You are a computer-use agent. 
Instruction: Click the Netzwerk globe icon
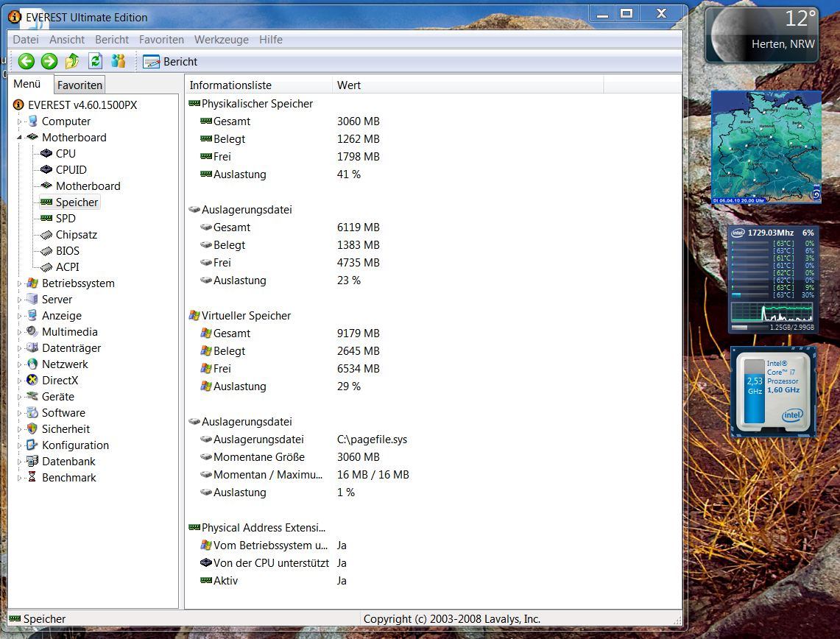click(32, 364)
